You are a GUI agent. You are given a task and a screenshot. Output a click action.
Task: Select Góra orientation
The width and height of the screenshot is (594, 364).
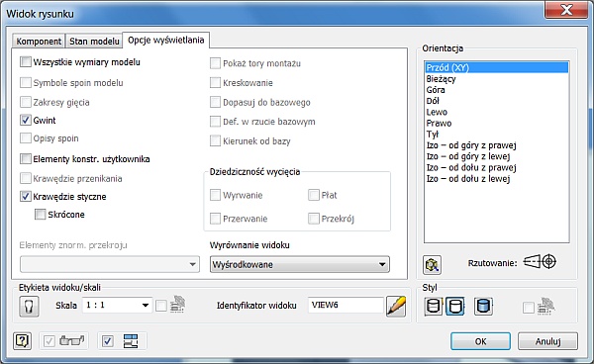click(x=497, y=90)
